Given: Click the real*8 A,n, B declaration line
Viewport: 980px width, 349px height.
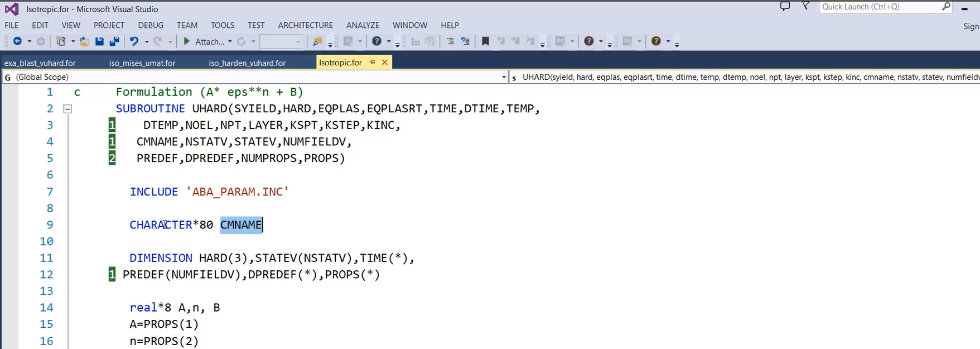Looking at the screenshot, I should 175,308.
